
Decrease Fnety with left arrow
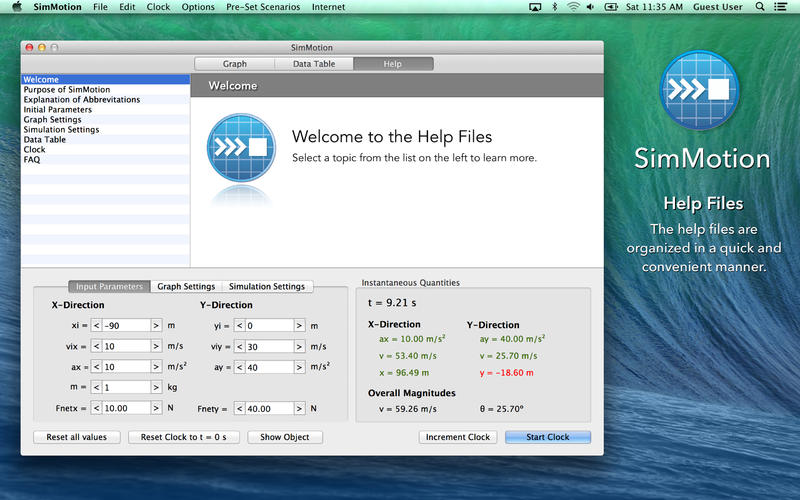240,409
